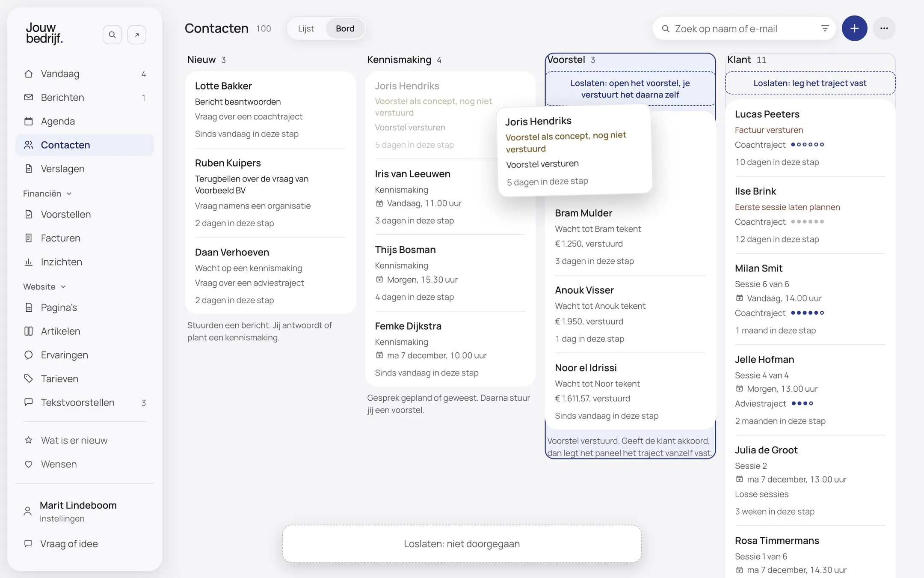This screenshot has height=578, width=924.
Task: Click the blue plus add button
Action: point(854,28)
